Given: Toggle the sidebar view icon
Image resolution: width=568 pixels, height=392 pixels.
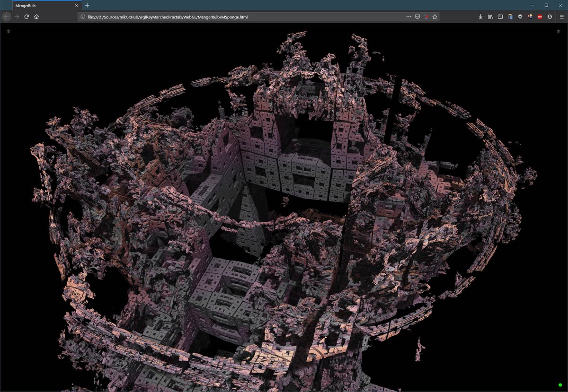Looking at the screenshot, I should [x=500, y=17].
